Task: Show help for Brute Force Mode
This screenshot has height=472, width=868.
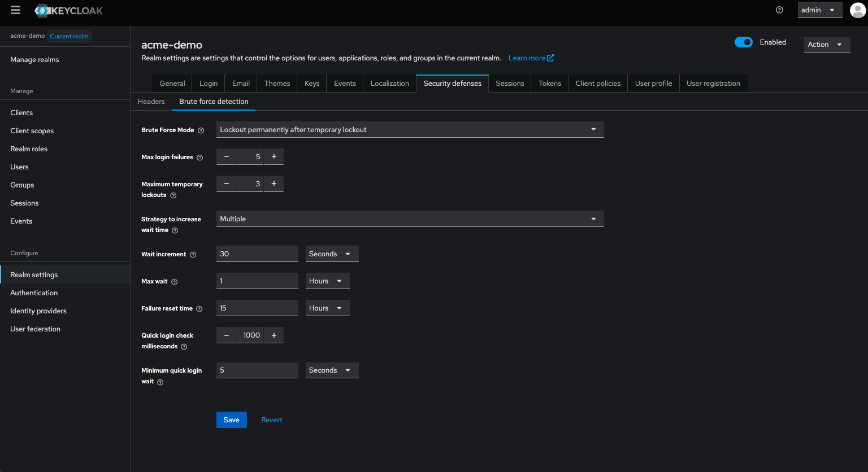Action: pos(201,130)
